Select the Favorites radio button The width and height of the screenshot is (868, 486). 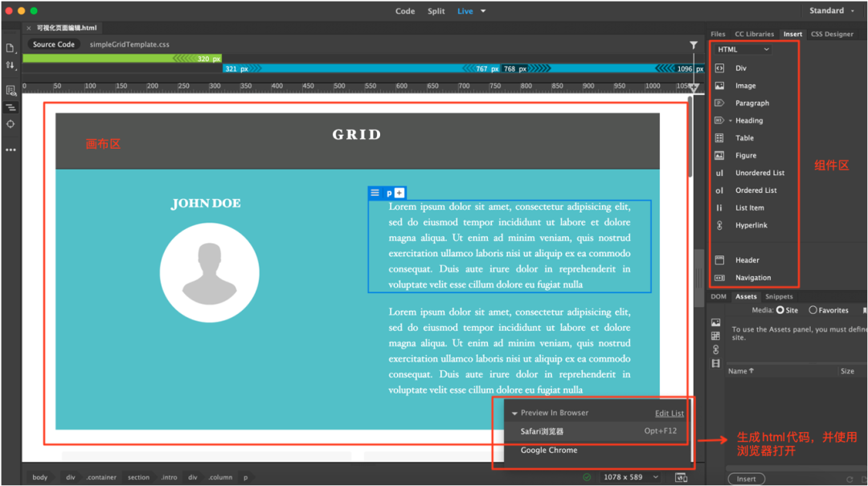[813, 311]
